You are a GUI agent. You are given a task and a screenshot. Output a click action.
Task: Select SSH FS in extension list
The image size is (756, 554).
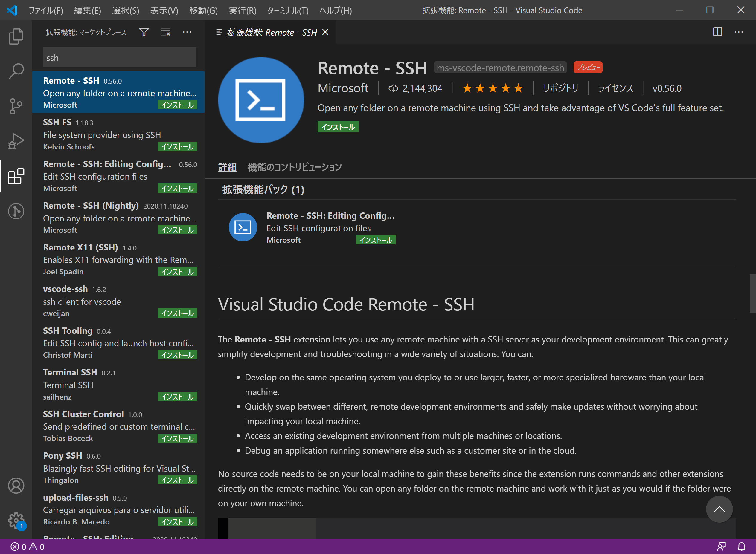click(118, 134)
